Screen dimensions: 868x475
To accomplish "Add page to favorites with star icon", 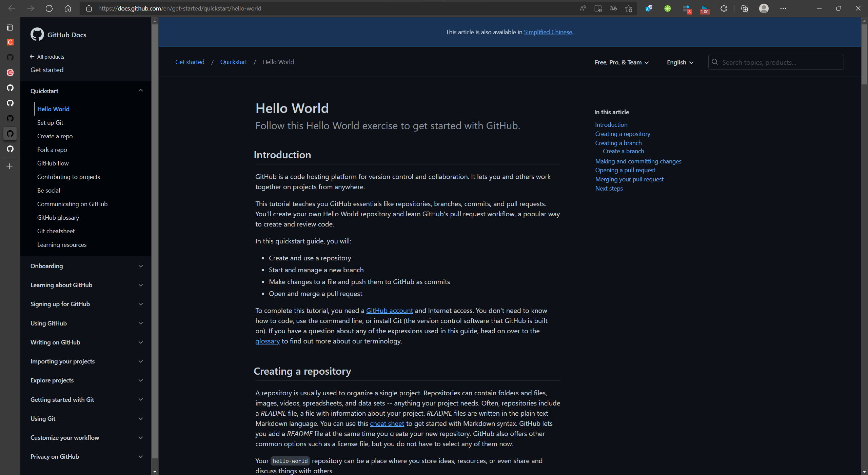I will coord(629,8).
